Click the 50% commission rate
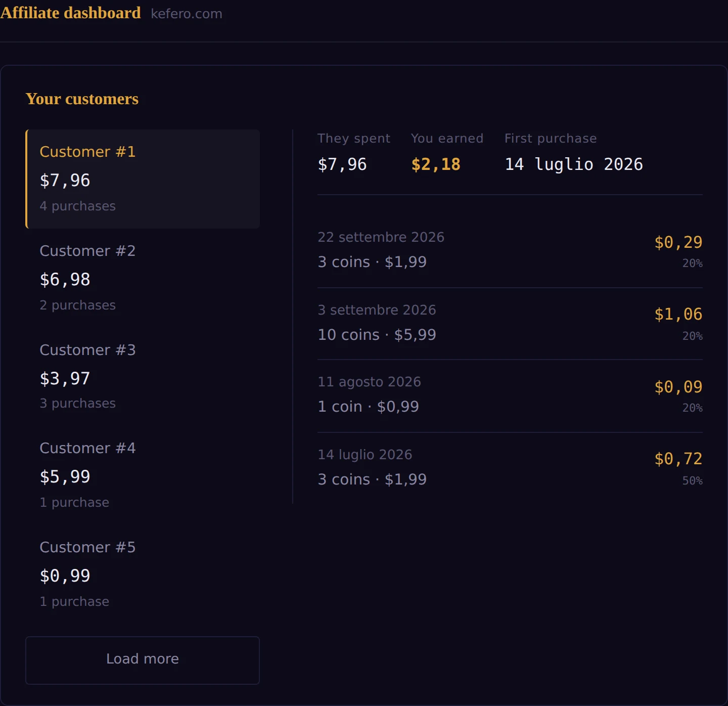The image size is (728, 706). pyautogui.click(x=693, y=481)
